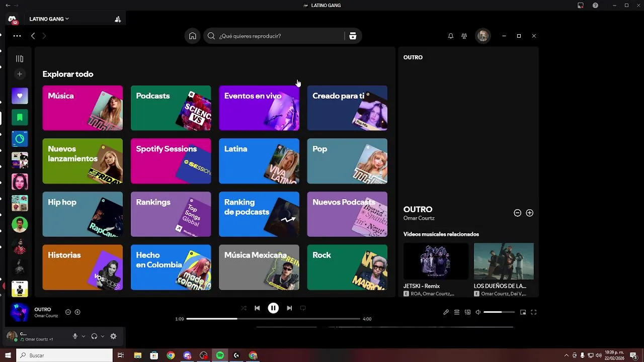Open the Nuevos lanzamientos card
Image resolution: width=644 pixels, height=362 pixels.
coord(83,161)
